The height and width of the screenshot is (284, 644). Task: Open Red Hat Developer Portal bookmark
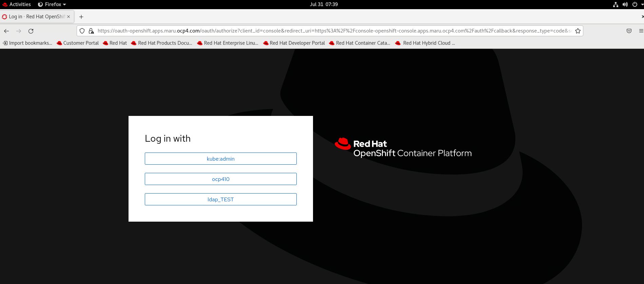tap(294, 43)
